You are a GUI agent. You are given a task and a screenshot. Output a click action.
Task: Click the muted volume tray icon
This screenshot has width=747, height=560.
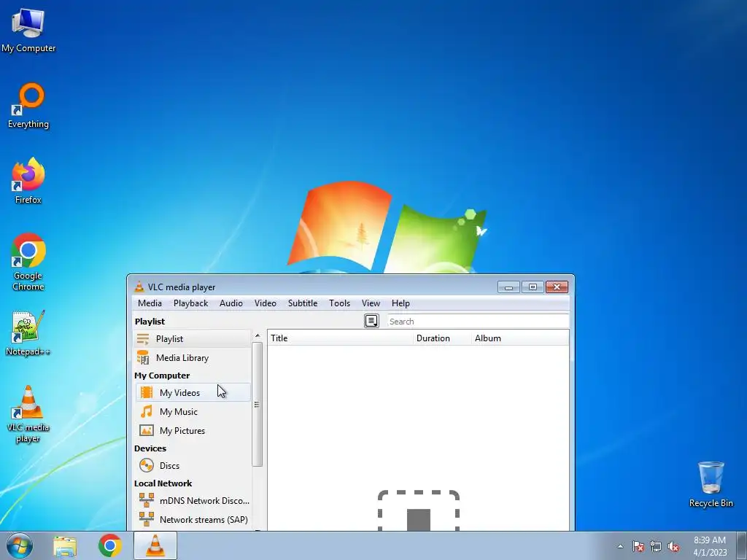click(673, 546)
